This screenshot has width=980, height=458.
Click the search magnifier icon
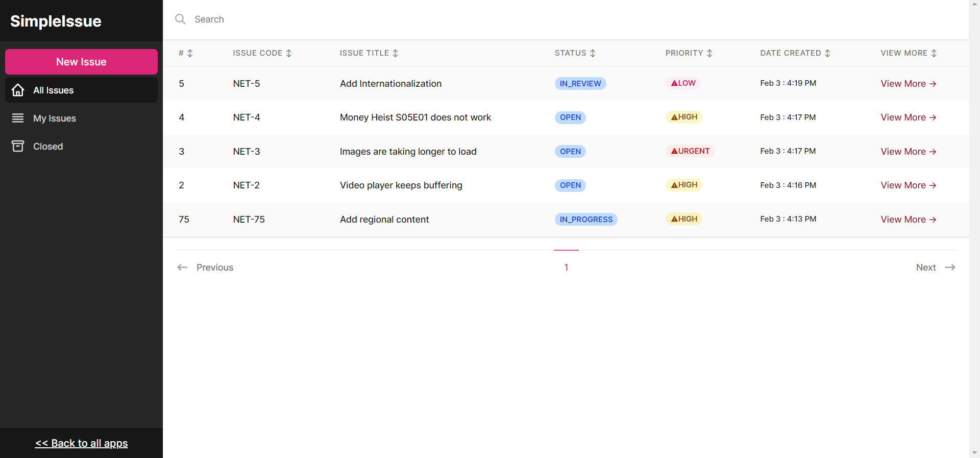pyautogui.click(x=180, y=19)
